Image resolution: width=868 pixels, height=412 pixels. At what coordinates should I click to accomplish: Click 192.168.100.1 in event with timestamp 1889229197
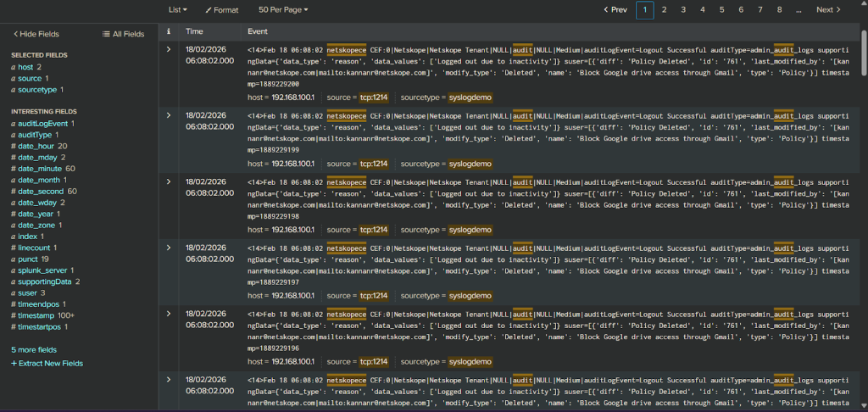tap(292, 296)
